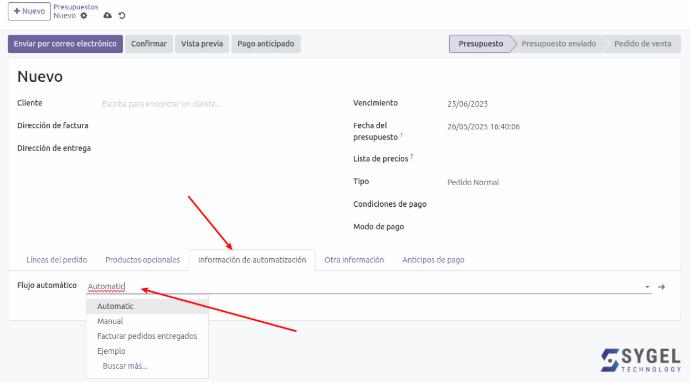
Task: Expand the Flujo automático dropdown arrow
Action: [x=647, y=287]
